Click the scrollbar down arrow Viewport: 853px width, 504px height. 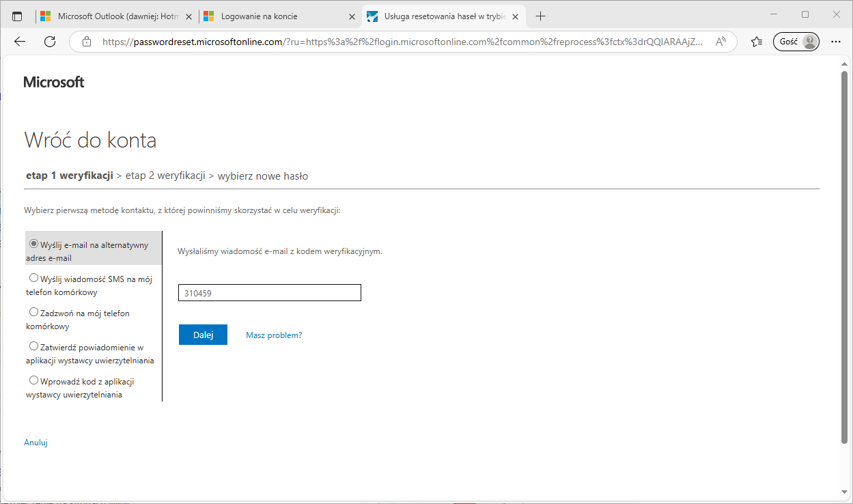click(845, 492)
